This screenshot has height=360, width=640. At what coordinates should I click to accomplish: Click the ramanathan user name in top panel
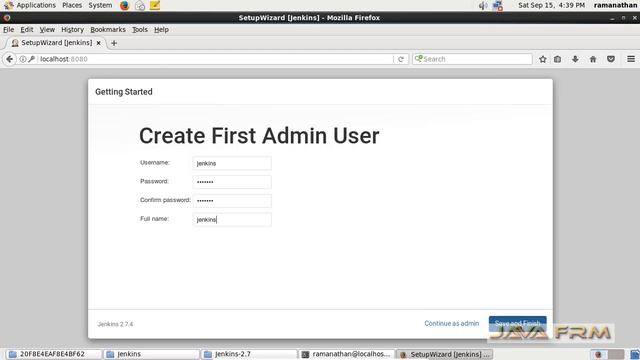pyautogui.click(x=615, y=5)
